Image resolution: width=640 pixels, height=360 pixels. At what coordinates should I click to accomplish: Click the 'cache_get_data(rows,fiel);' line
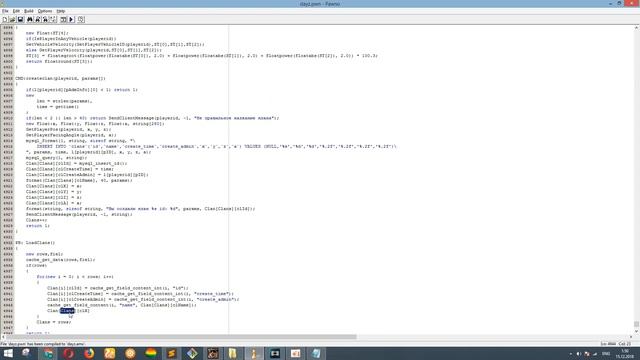point(60,260)
